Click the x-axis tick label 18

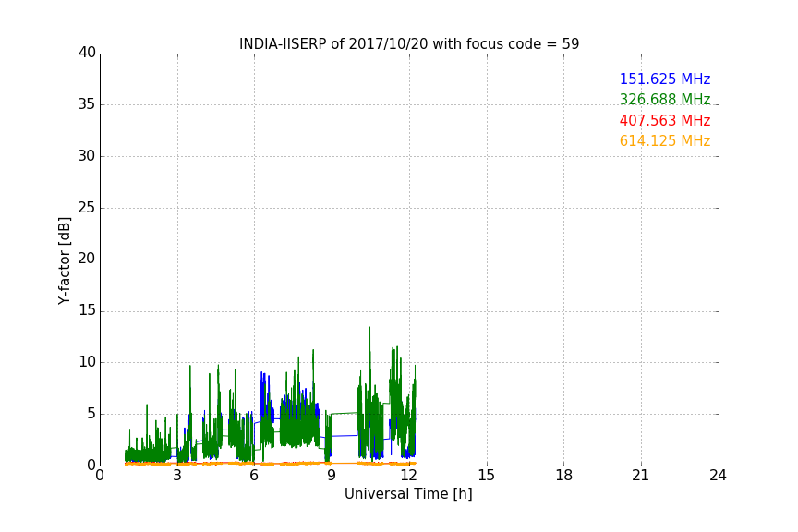564,476
